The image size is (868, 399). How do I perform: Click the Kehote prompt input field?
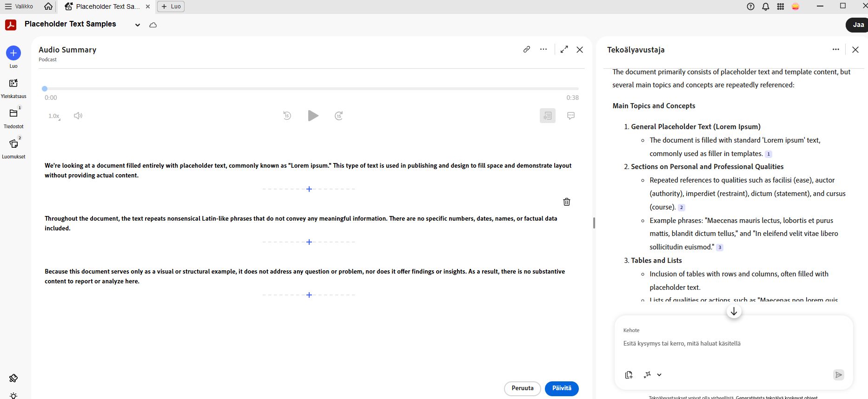click(734, 344)
